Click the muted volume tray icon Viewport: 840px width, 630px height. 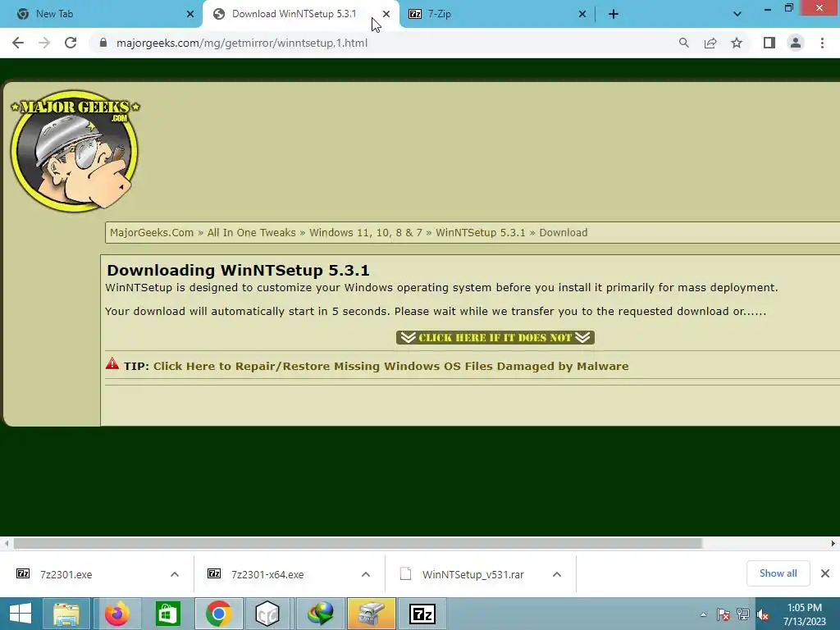pyautogui.click(x=763, y=614)
